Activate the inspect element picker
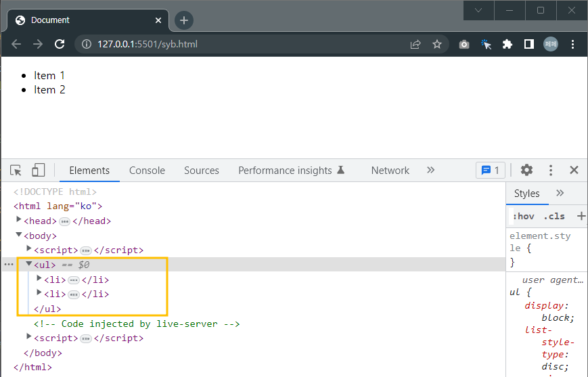 click(x=16, y=171)
